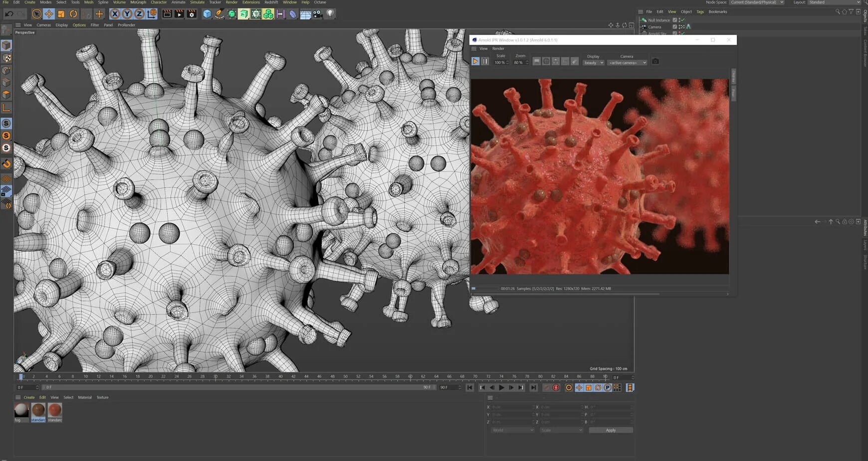Click the Snap magnet icon

tap(6, 164)
